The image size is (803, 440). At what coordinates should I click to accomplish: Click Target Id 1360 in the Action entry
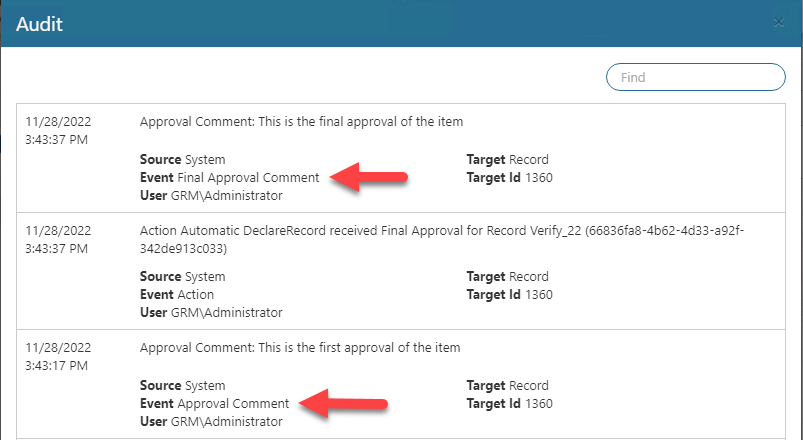509,294
